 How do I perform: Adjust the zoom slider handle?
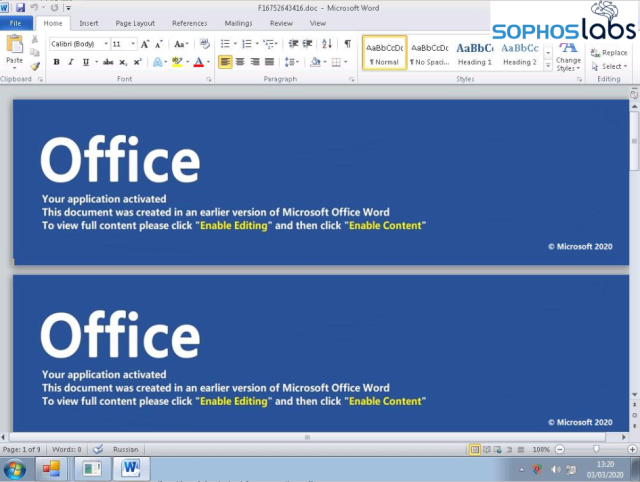596,449
